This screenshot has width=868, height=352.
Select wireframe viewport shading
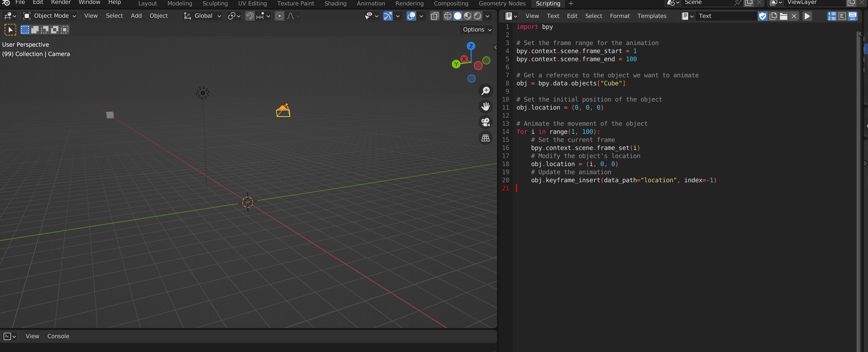pos(448,16)
